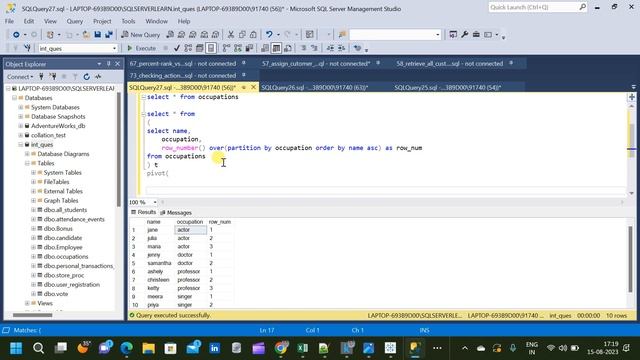The width and height of the screenshot is (640, 360).
Task: Switch to the Results tab
Action: (x=144, y=212)
